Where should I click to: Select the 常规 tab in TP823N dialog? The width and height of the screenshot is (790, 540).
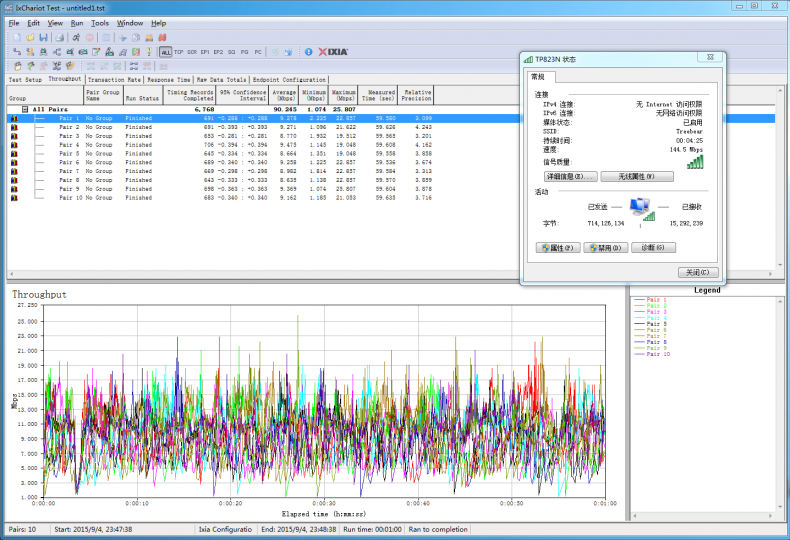point(542,77)
